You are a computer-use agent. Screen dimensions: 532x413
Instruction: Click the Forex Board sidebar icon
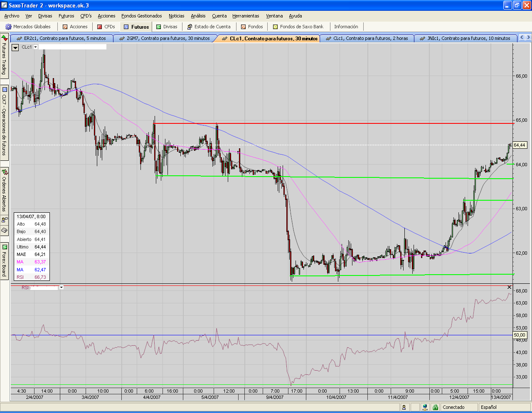click(x=5, y=247)
